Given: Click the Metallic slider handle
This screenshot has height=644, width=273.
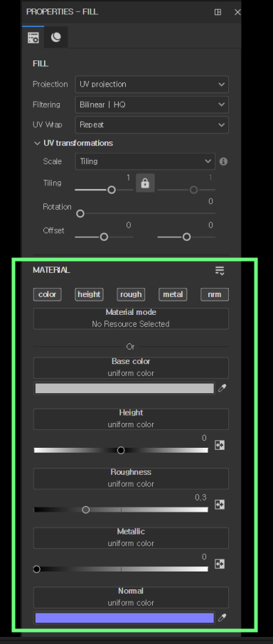Looking at the screenshot, I should point(37,569).
